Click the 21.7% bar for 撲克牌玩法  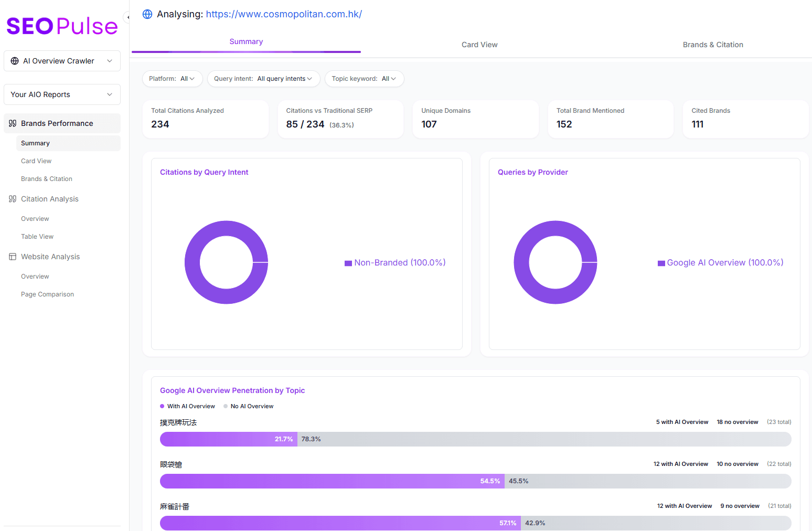coord(229,439)
